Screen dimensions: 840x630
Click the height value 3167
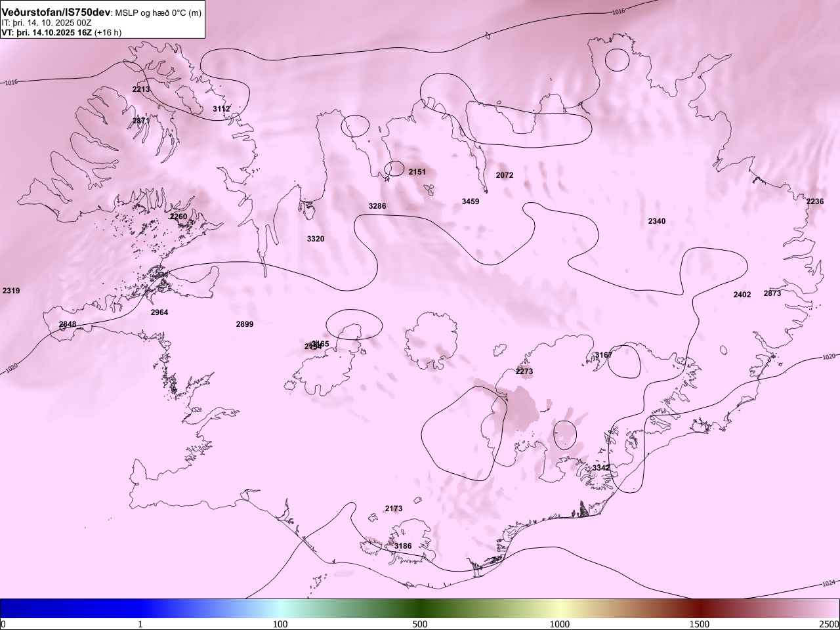pos(604,355)
